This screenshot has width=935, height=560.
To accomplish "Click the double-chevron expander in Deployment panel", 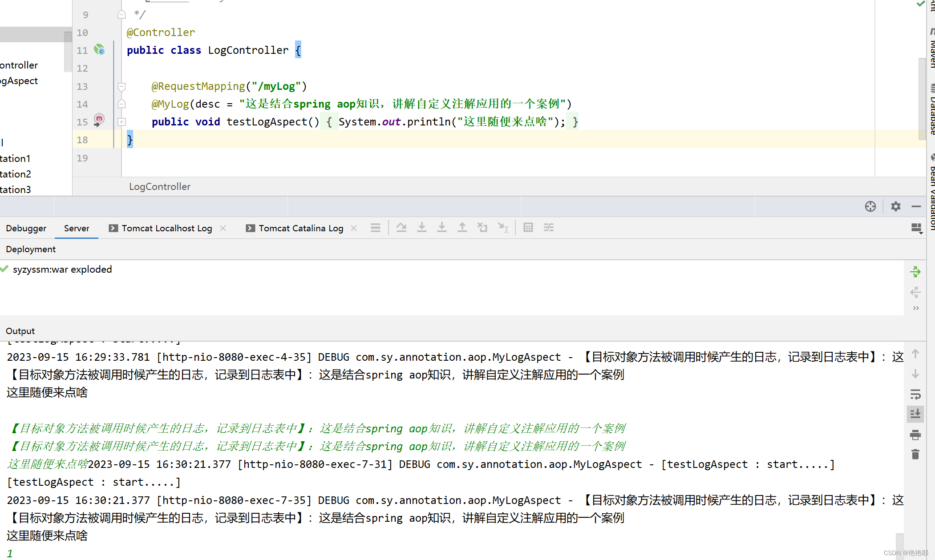I will click(x=915, y=308).
